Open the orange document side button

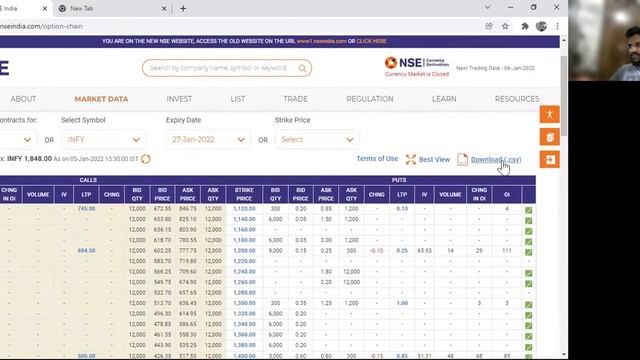(x=549, y=137)
